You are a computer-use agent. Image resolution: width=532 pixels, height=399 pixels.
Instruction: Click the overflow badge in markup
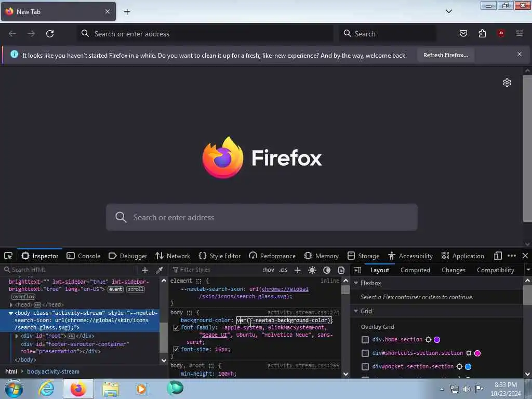[24, 297]
